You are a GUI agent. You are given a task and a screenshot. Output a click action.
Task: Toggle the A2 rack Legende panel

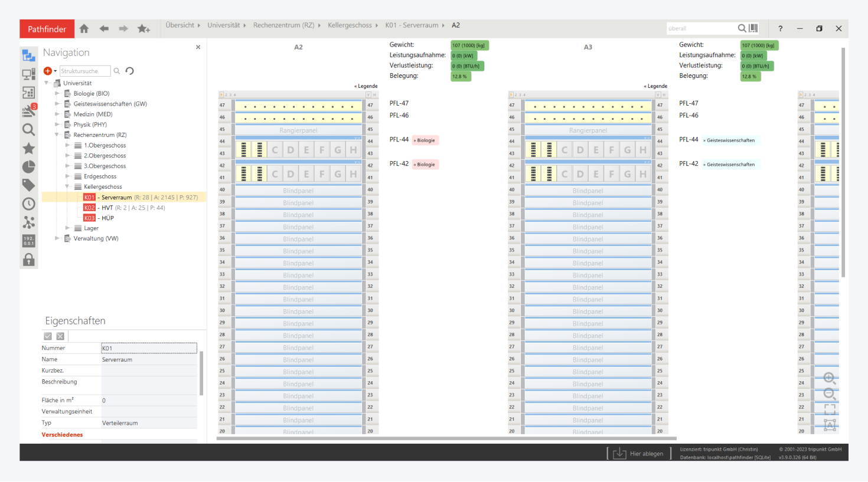point(366,86)
